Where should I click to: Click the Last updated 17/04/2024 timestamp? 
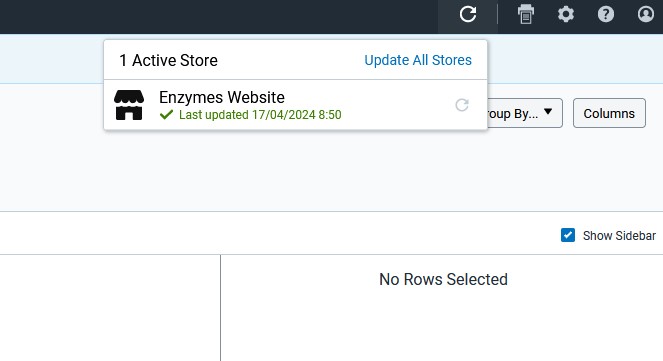260,115
